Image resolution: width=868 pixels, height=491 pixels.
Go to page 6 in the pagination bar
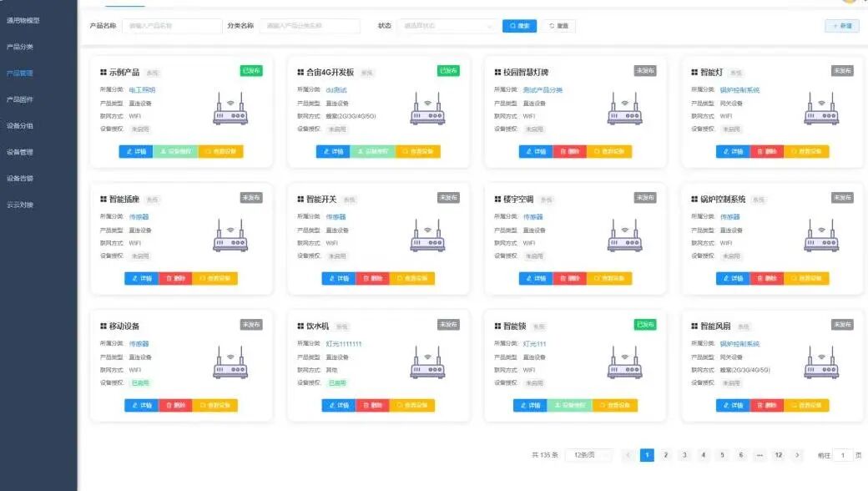pos(741,455)
